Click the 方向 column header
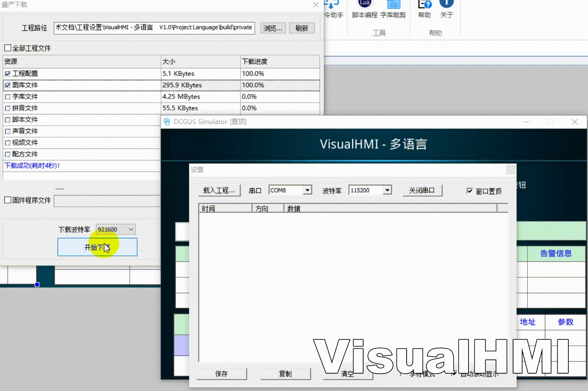This screenshot has height=391, width=588. [x=268, y=209]
